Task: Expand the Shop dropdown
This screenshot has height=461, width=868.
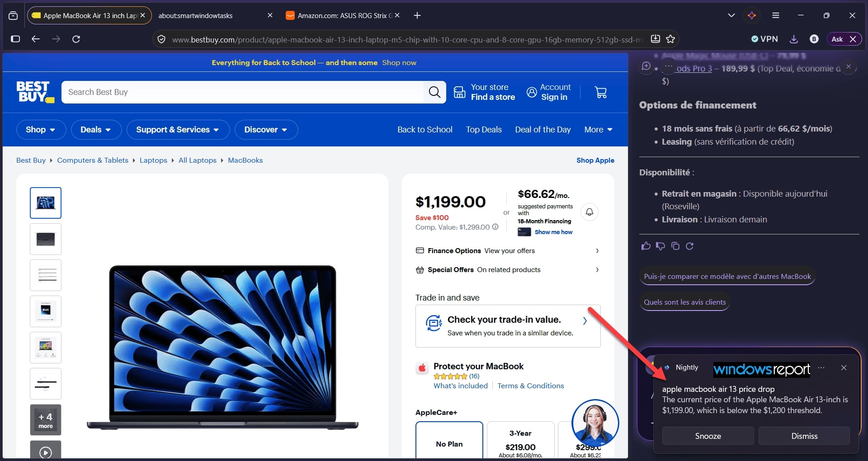Action: click(x=41, y=130)
